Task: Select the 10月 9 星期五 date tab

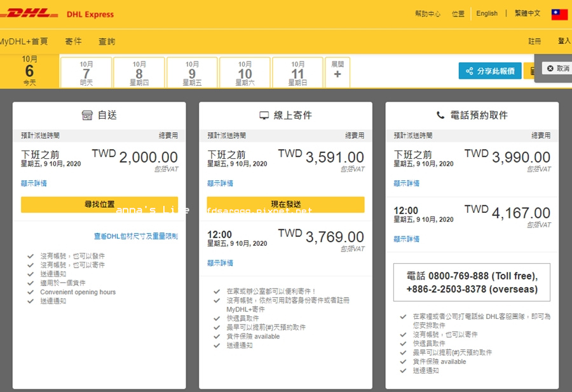Action: [x=192, y=72]
